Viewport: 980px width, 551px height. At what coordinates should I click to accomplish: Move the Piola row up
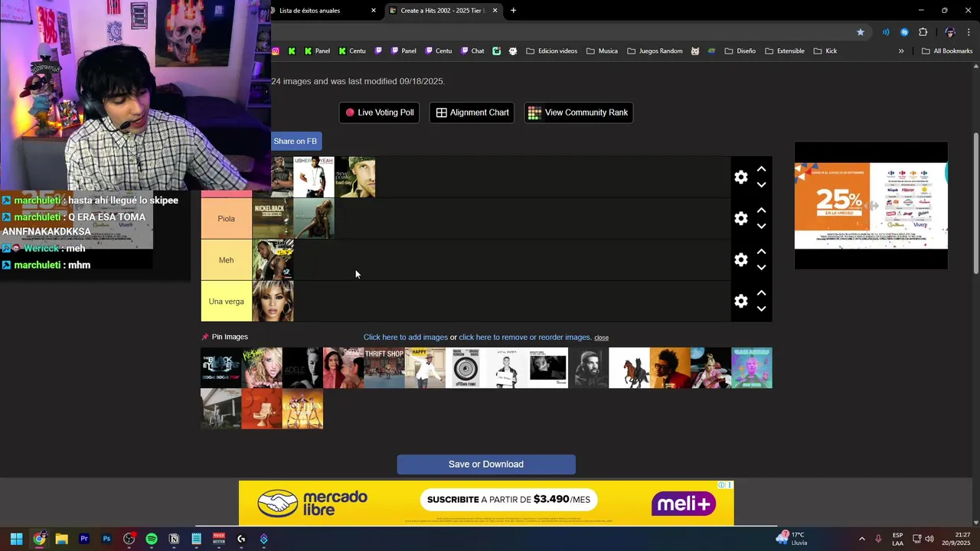(x=761, y=210)
